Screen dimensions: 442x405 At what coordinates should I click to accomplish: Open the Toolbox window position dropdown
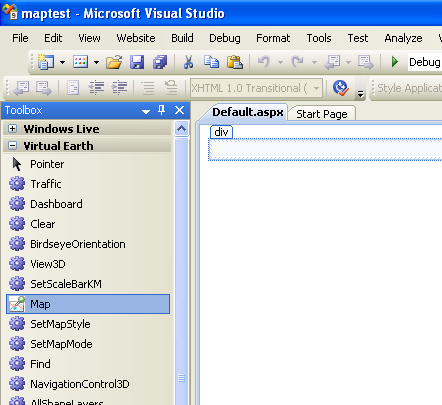click(x=146, y=111)
